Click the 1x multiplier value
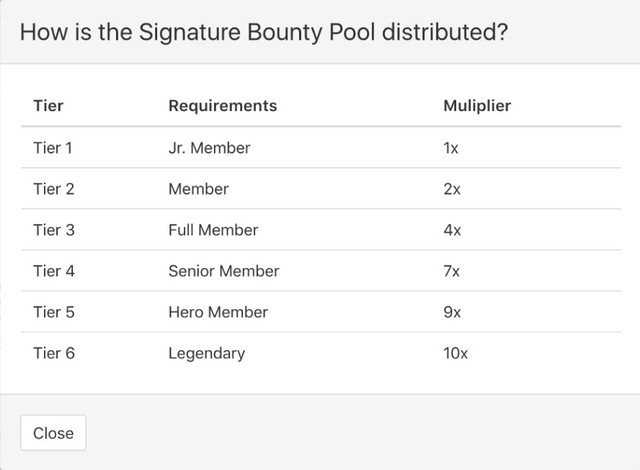The height and width of the screenshot is (470, 640). point(451,148)
